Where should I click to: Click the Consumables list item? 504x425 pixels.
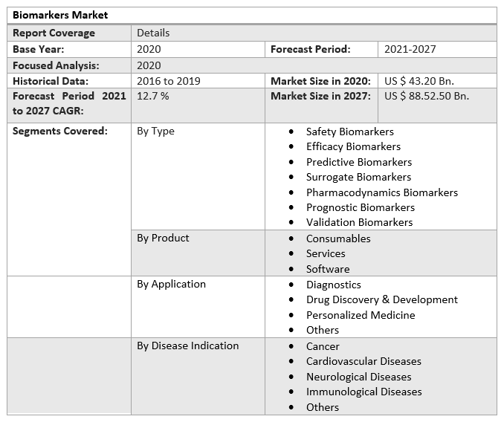tap(338, 239)
